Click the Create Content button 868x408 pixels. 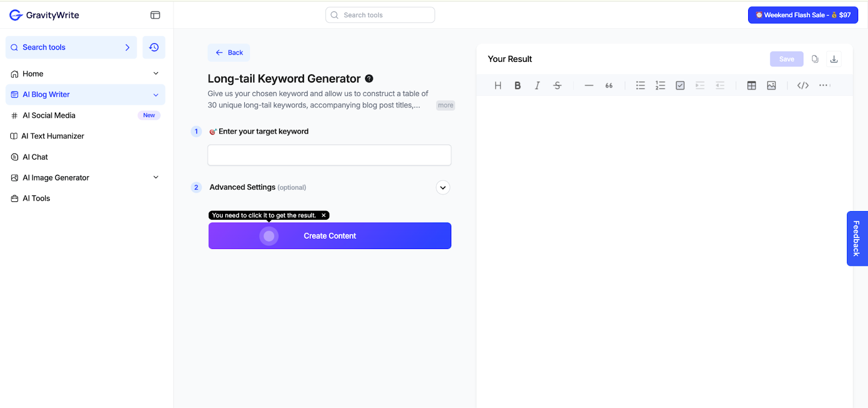pos(330,236)
